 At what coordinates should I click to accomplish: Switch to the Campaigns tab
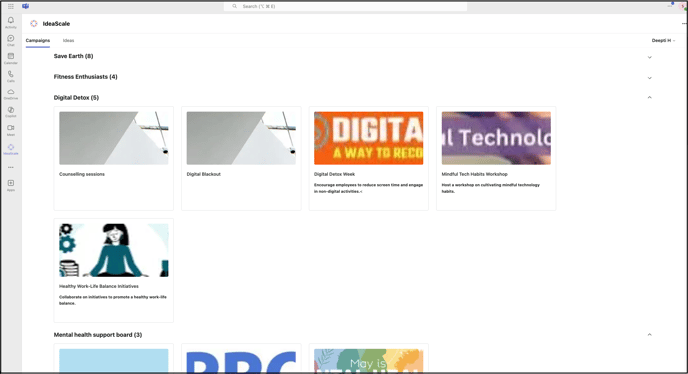[x=38, y=40]
